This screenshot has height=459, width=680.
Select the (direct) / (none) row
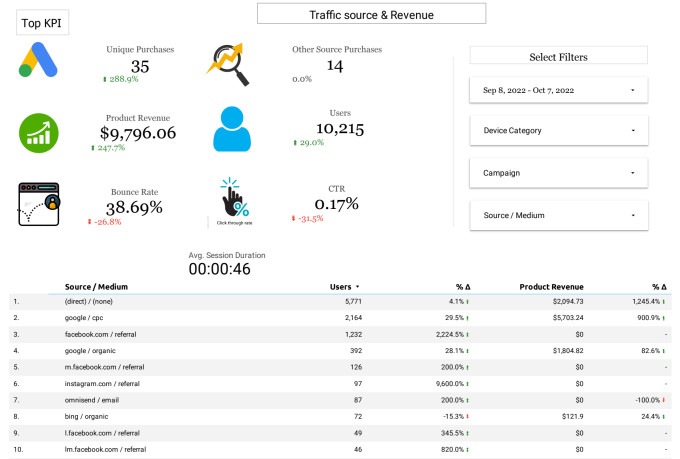340,301
